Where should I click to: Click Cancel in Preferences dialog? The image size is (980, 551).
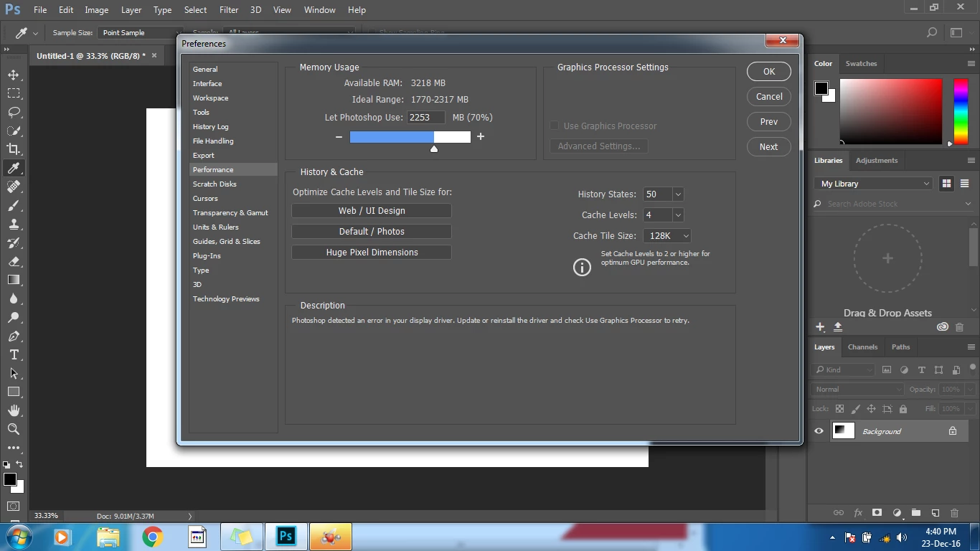pos(769,97)
